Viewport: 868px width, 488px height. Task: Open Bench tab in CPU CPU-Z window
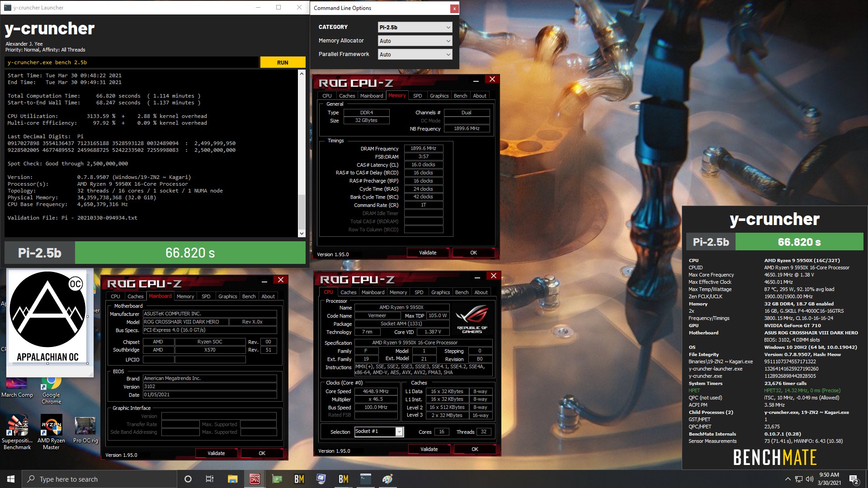pos(462,292)
